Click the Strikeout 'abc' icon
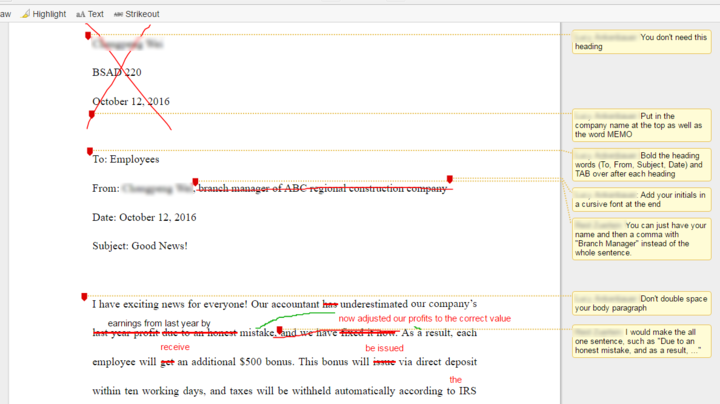 pos(118,14)
